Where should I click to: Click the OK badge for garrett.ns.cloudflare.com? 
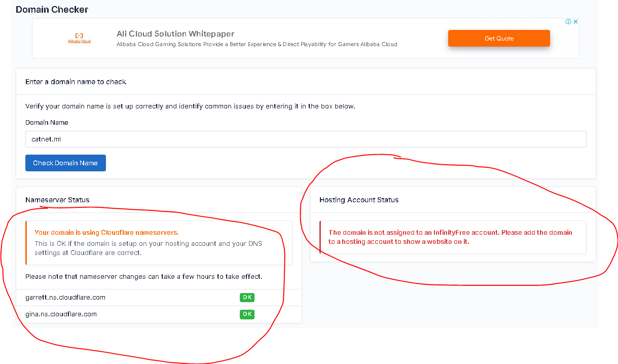click(247, 298)
